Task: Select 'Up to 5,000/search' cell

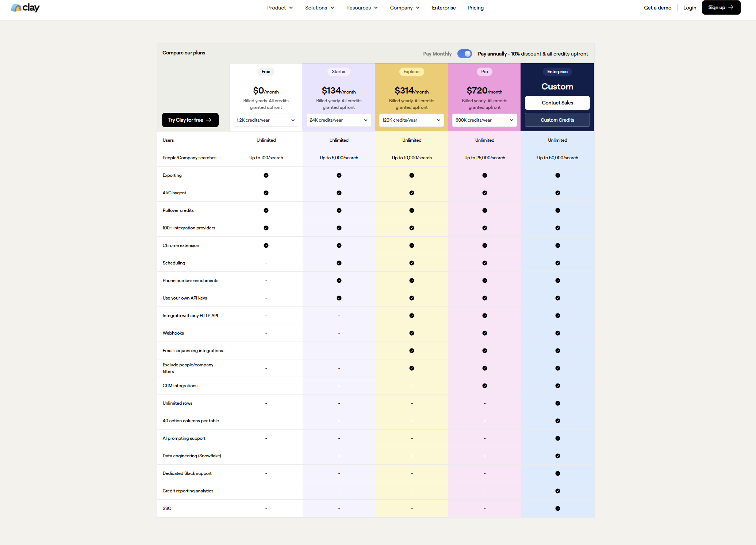Action: pyautogui.click(x=339, y=158)
